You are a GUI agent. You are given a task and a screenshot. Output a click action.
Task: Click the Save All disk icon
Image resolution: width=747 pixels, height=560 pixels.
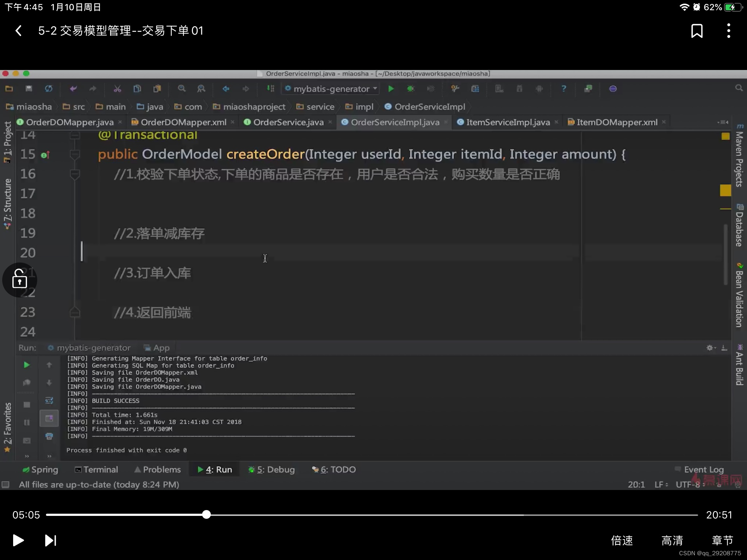tap(29, 89)
